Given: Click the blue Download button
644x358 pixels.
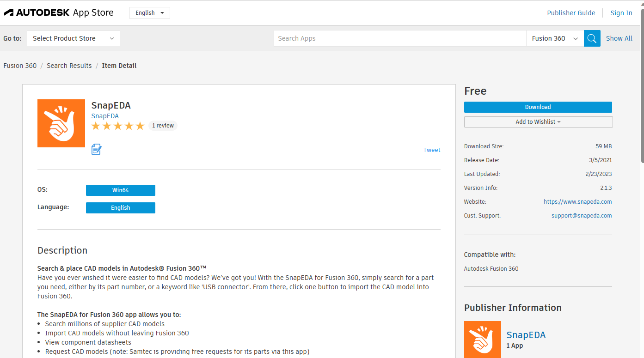Looking at the screenshot, I should click(x=538, y=107).
